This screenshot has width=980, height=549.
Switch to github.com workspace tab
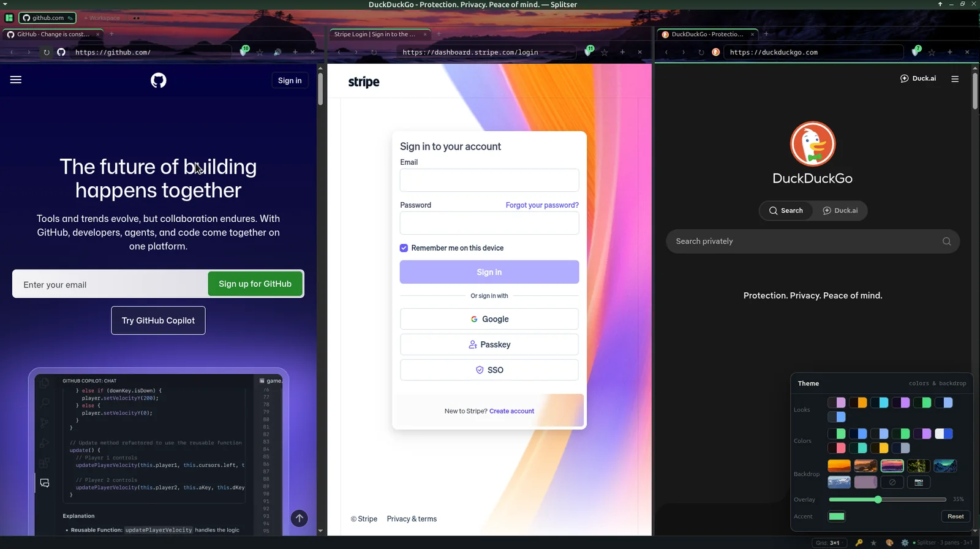coord(48,18)
